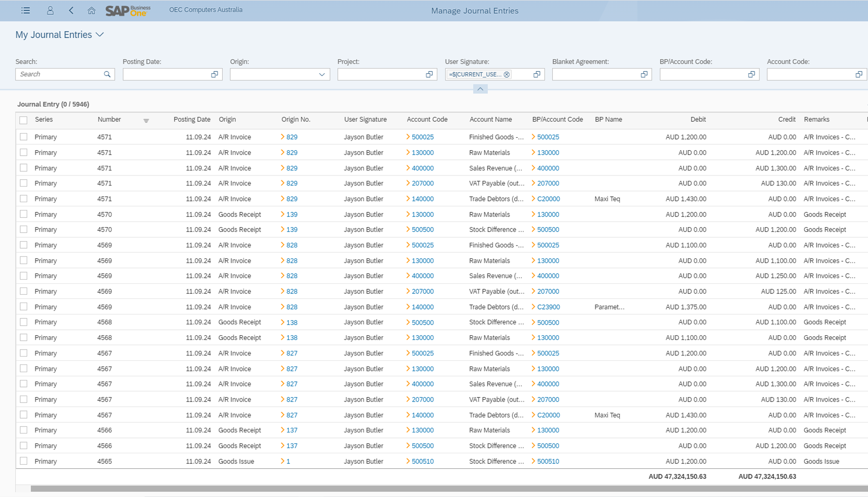Viewport: 868px width, 497px height.
Task: Select the first journal entry 4571 row checkbox
Action: (x=23, y=137)
